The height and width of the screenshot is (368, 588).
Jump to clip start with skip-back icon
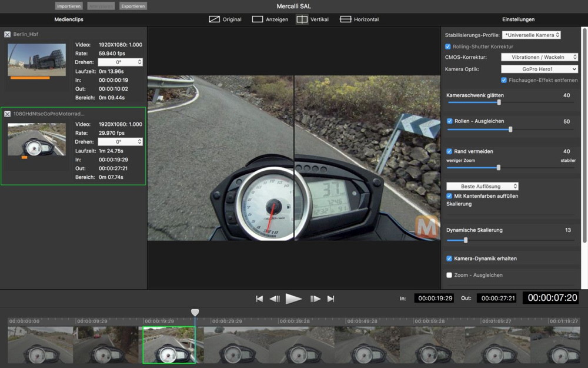click(259, 299)
